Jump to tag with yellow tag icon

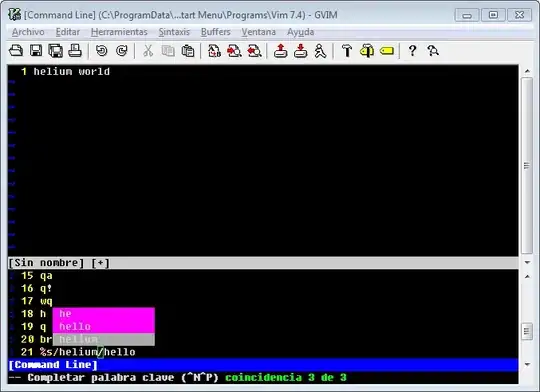(x=387, y=51)
